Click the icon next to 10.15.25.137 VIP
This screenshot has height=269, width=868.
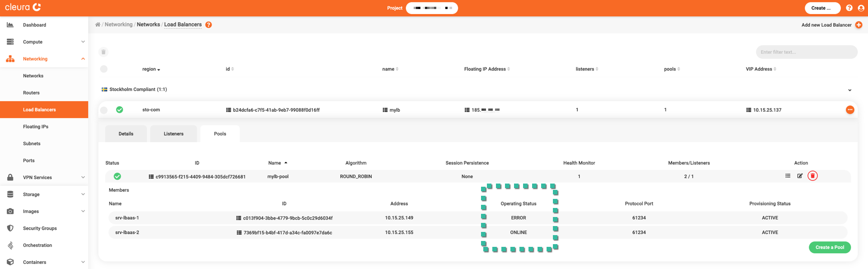click(x=749, y=110)
